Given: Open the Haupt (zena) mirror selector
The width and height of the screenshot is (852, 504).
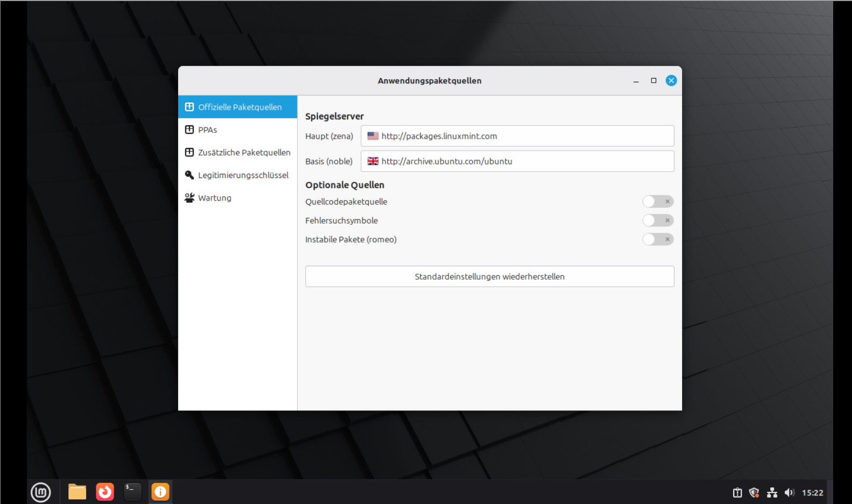Looking at the screenshot, I should click(x=517, y=136).
